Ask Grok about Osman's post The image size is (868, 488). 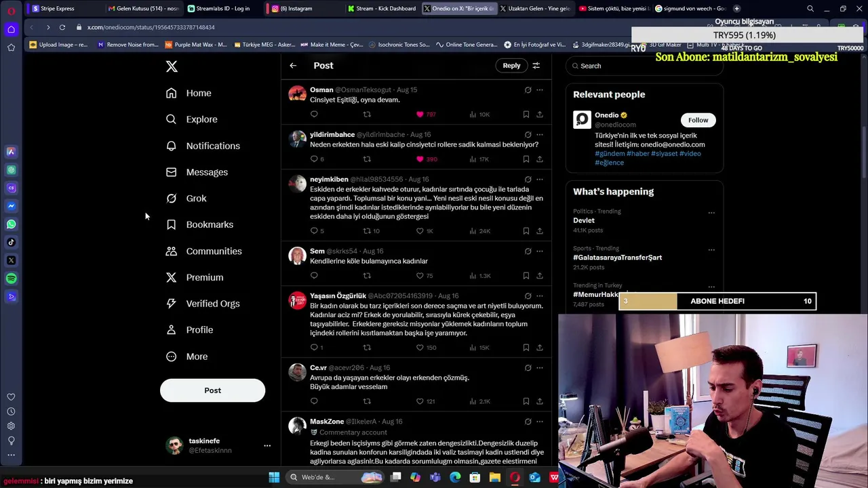(x=528, y=89)
